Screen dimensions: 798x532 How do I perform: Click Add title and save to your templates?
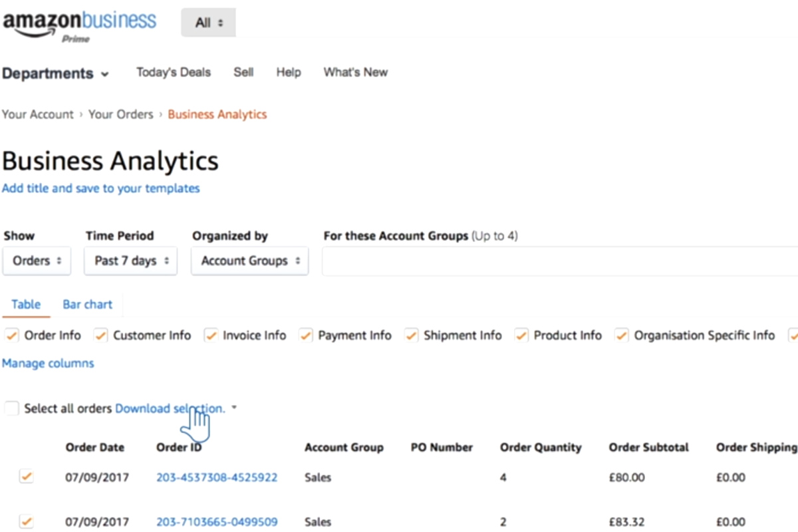(x=101, y=188)
